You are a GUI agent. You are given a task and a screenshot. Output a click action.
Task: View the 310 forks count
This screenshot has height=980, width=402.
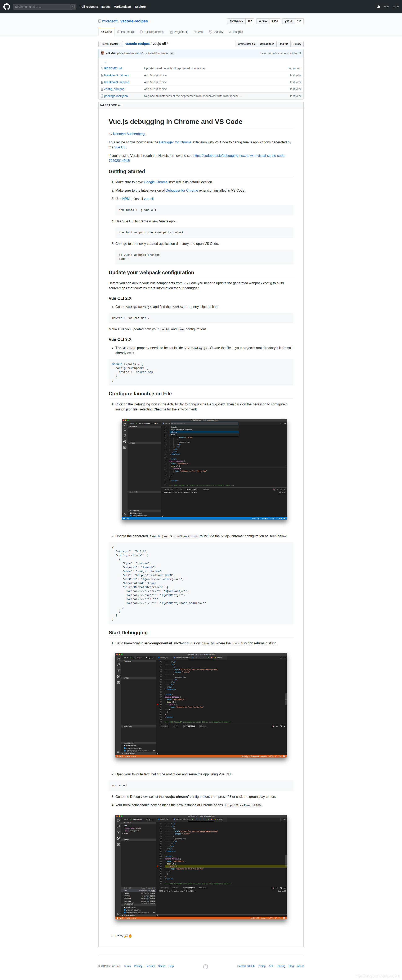pyautogui.click(x=299, y=21)
